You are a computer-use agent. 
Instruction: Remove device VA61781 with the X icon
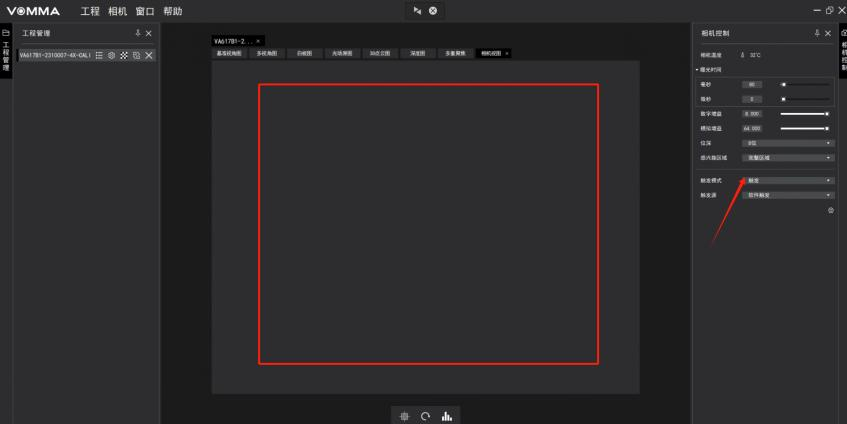149,55
